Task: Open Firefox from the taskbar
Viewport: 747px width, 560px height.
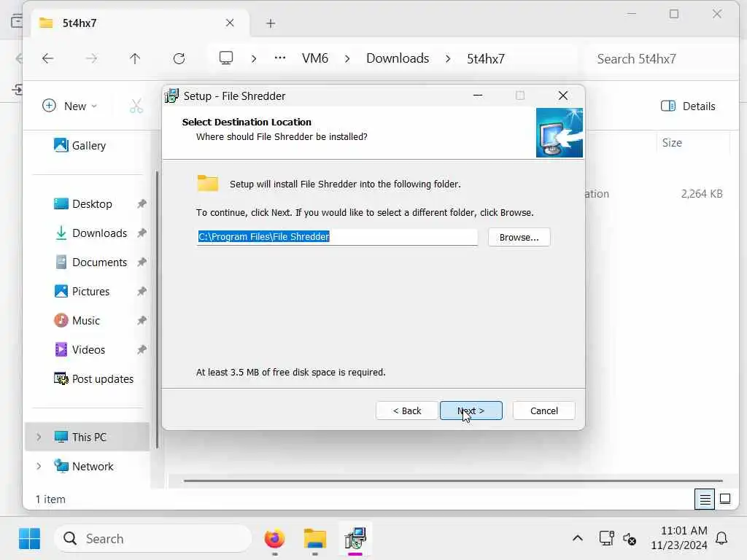Action: (x=274, y=539)
